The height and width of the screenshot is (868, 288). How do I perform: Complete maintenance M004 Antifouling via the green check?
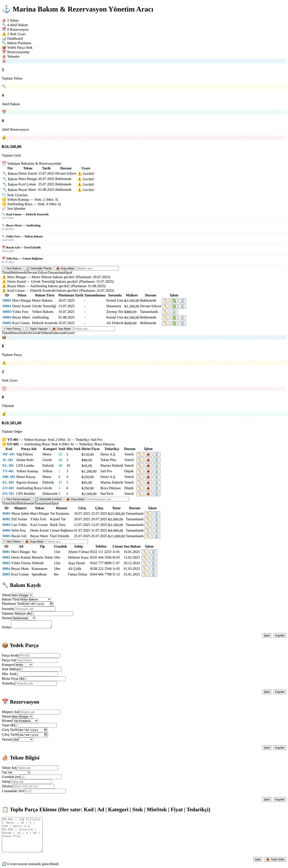[x=174, y=318]
